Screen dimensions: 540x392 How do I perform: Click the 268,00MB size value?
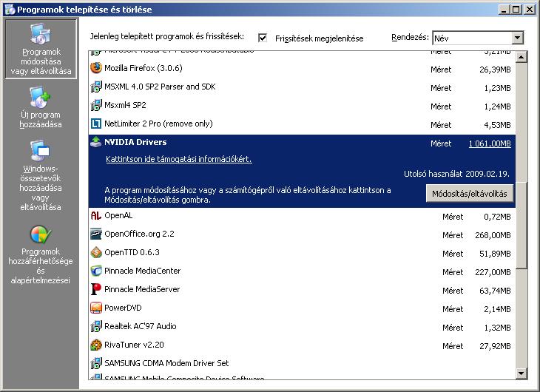click(493, 235)
